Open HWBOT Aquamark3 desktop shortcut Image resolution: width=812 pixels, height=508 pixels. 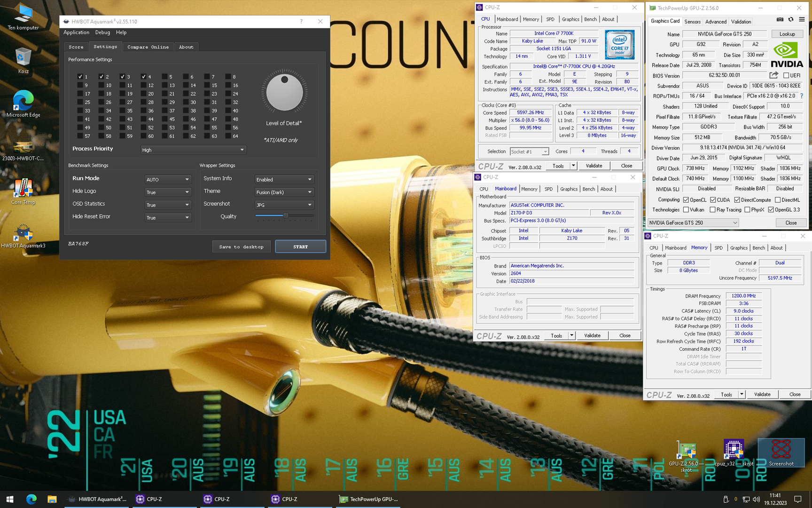(x=23, y=235)
